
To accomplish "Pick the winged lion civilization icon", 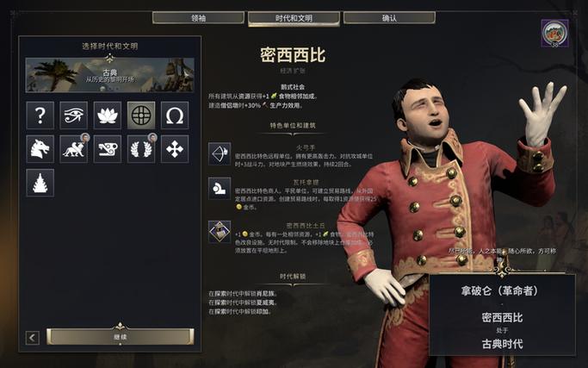I will point(73,149).
